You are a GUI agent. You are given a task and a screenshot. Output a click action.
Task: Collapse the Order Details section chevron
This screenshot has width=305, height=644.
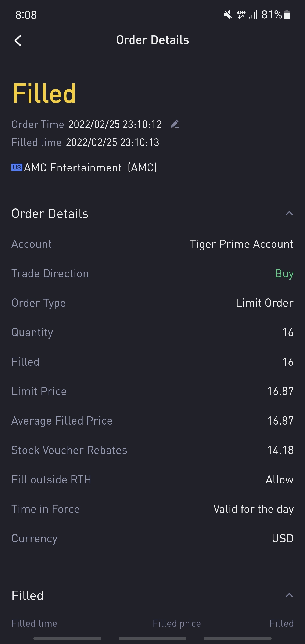(x=289, y=213)
